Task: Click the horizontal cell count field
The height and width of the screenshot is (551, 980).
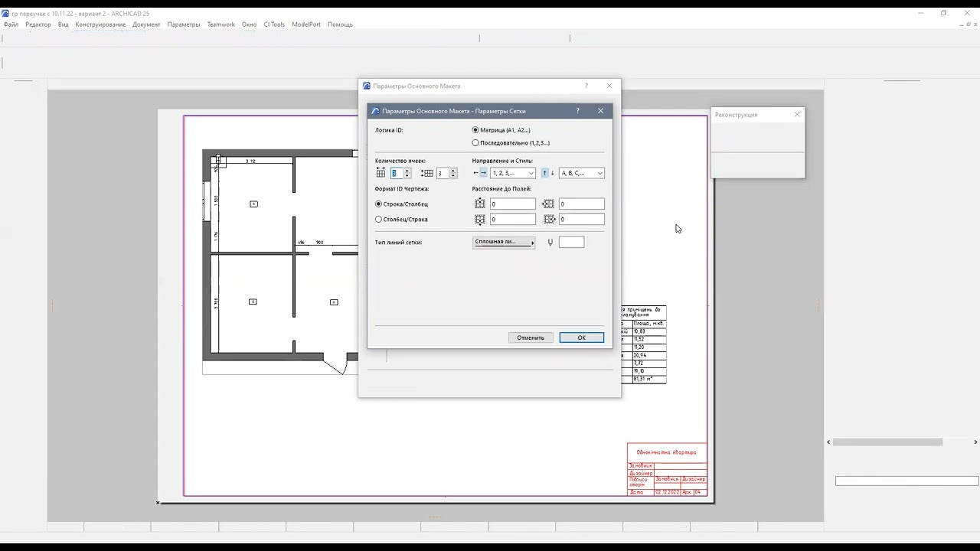Action: (396, 174)
